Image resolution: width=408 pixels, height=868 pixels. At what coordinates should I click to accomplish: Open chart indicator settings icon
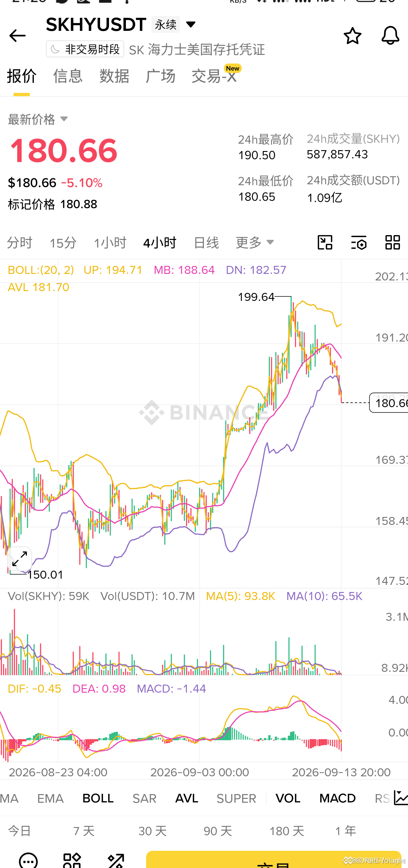(x=359, y=242)
